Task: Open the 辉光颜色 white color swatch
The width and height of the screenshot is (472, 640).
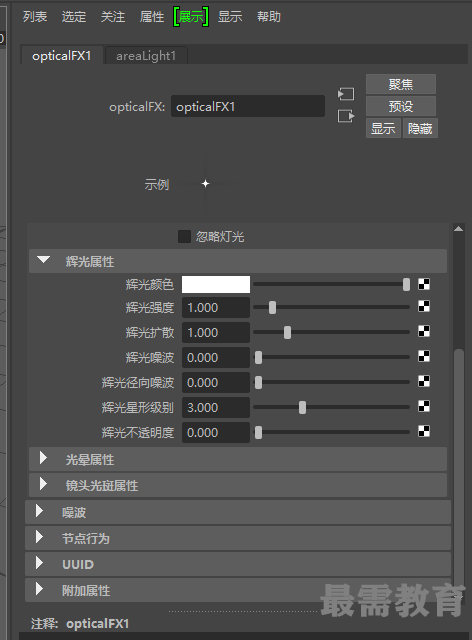Action: click(x=216, y=284)
